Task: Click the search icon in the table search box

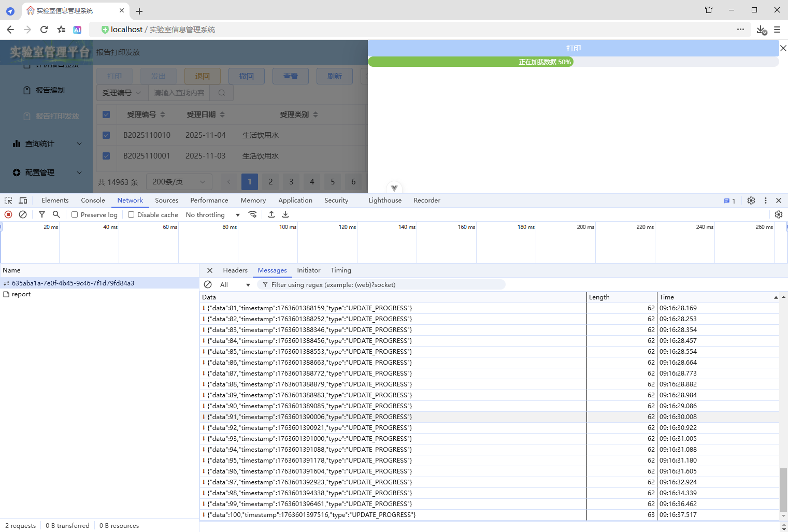Action: [x=222, y=93]
